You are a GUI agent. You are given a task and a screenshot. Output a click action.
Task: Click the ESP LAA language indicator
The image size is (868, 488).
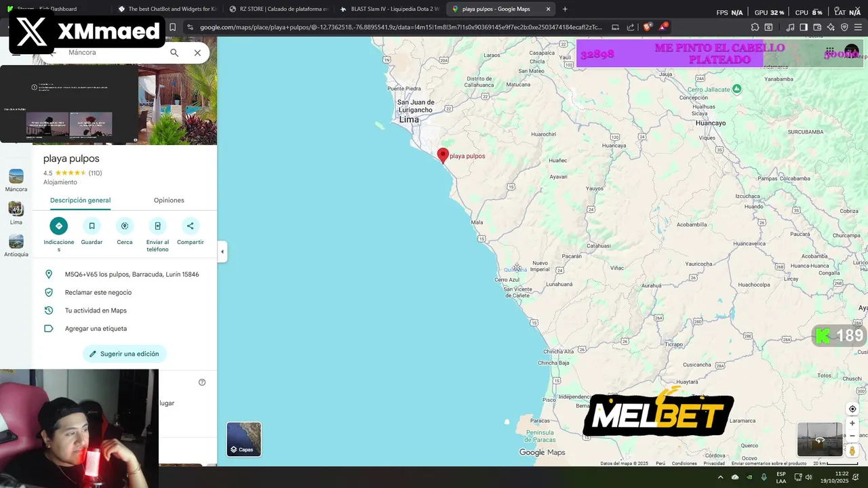point(781,477)
